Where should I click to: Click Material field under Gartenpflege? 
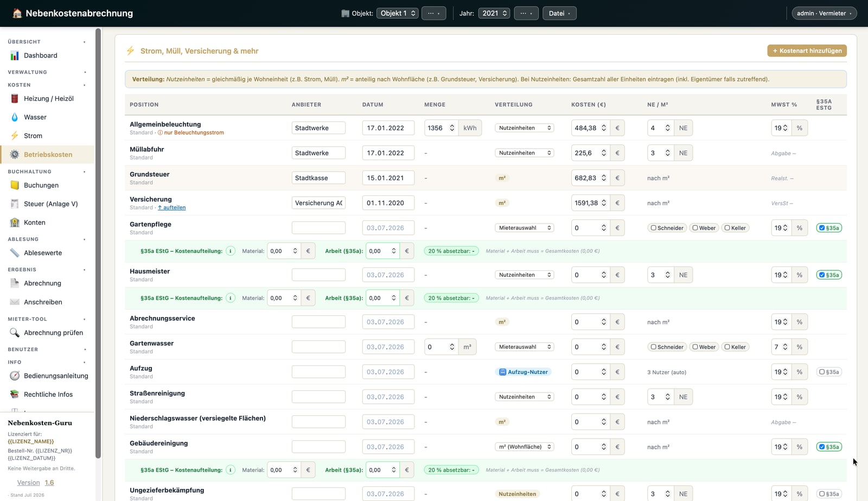point(284,251)
